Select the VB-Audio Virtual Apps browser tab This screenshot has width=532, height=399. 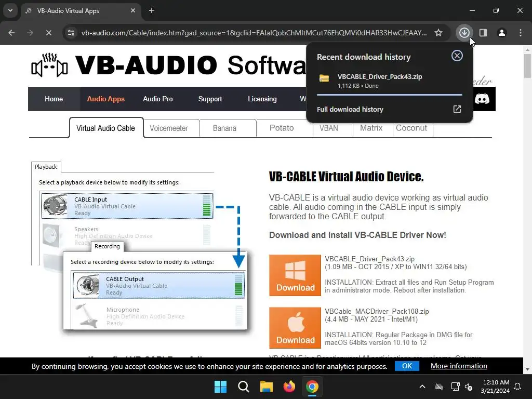tap(81, 10)
